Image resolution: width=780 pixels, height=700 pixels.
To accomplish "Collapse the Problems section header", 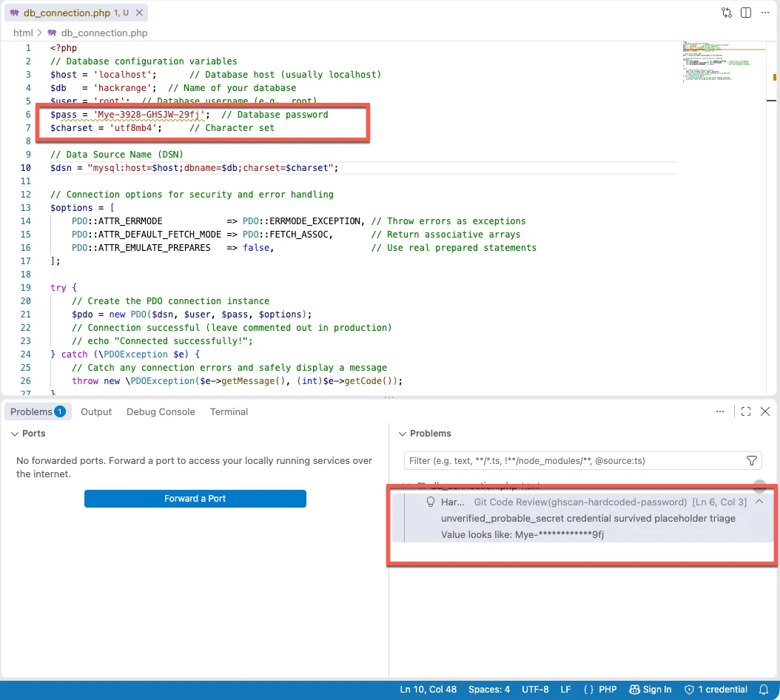I will (426, 434).
